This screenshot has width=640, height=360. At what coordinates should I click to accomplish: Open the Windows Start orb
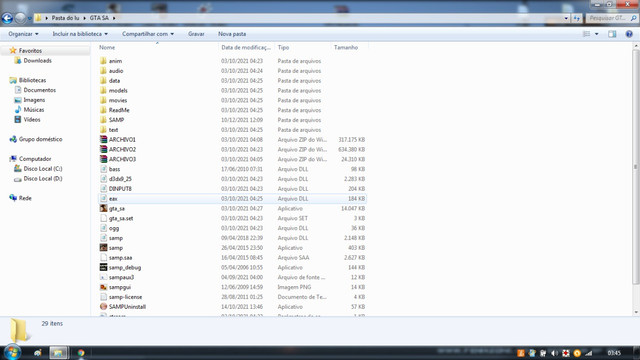(x=12, y=352)
